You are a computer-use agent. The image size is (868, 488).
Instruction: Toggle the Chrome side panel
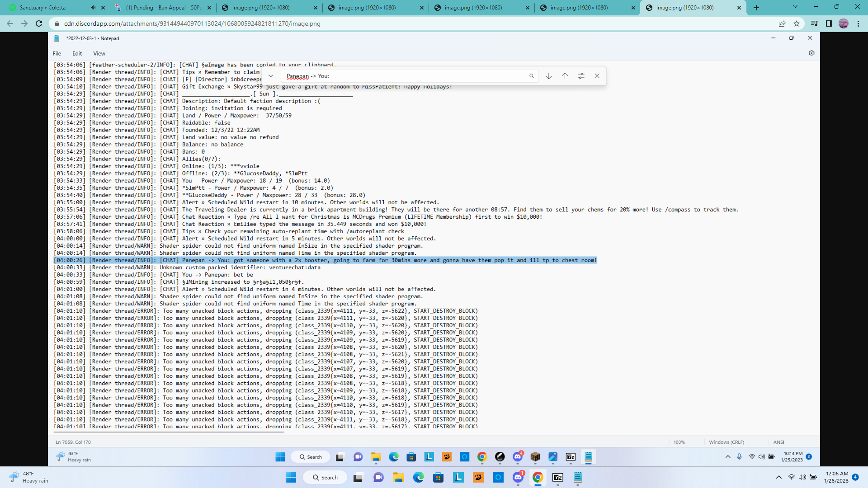(x=829, y=23)
